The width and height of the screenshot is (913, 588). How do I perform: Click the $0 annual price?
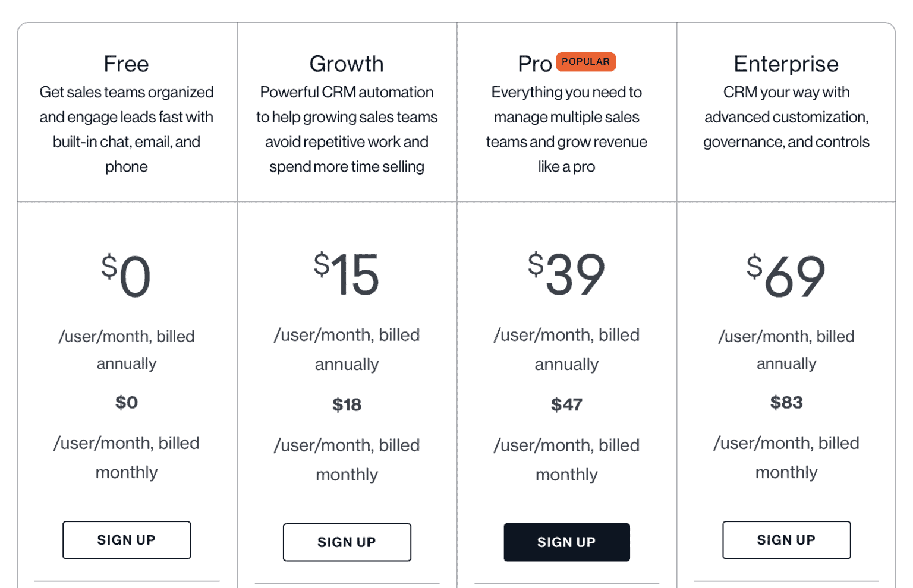[126, 274]
